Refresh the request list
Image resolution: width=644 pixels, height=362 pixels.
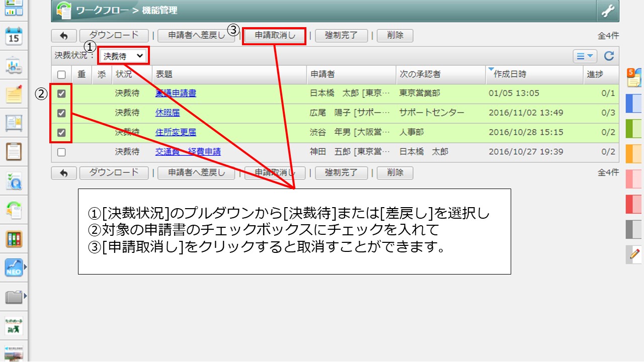(x=609, y=56)
